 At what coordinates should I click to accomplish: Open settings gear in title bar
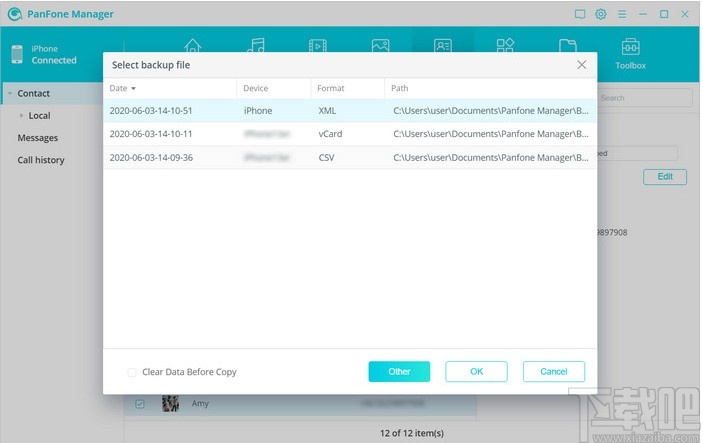601,14
